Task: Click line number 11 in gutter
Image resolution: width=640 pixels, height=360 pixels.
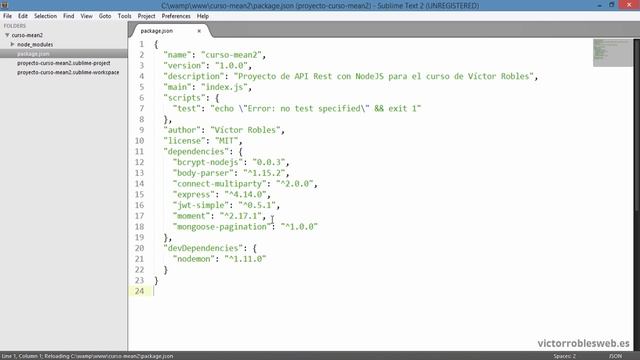Action: click(139, 151)
